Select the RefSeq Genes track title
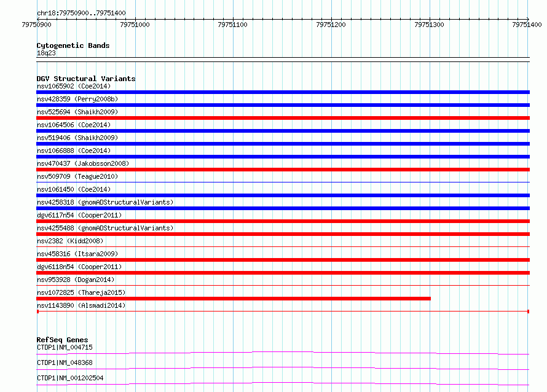Viewport: 547px width, 392px height. 62,340
